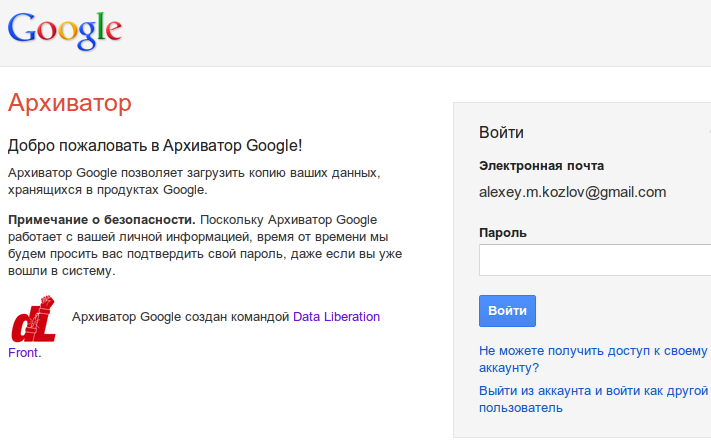Screen dimensions: 711x446
Task: Click the text "Архиватор Google создан командой"
Action: [x=180, y=317]
